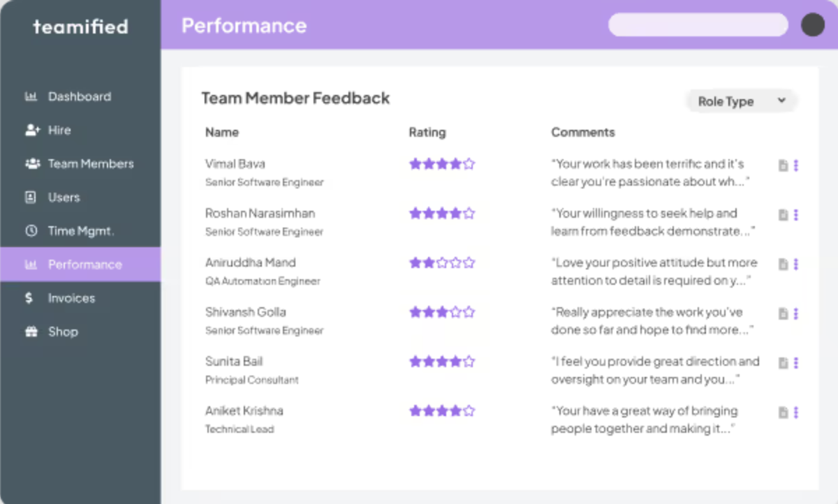Go to the Users menu item
838x504 pixels.
64,197
